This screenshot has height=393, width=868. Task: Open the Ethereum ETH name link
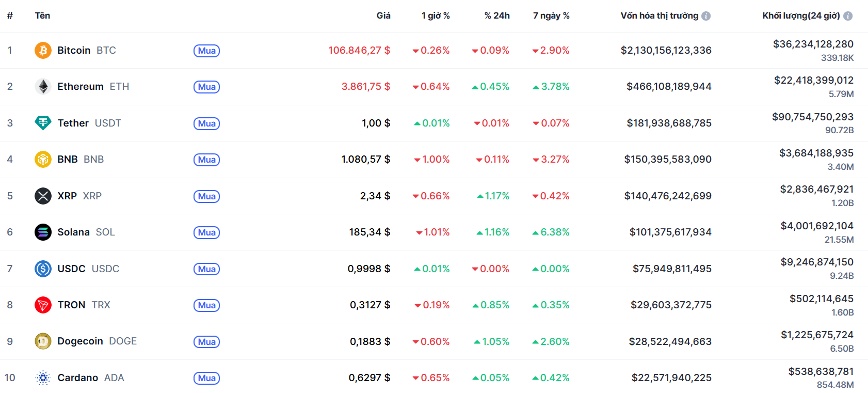[93, 86]
